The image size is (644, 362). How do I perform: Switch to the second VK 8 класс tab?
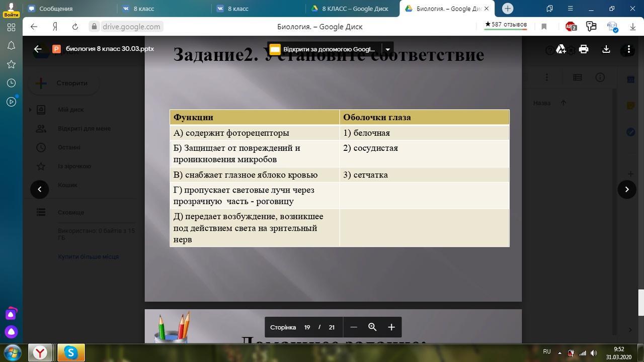(259, 9)
